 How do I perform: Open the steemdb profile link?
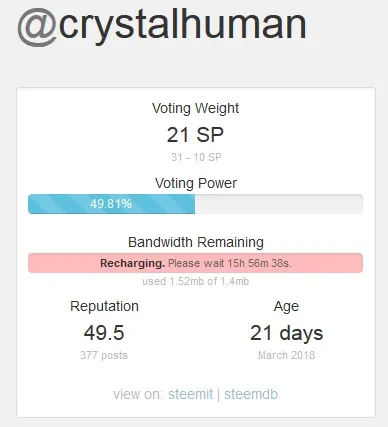click(x=251, y=394)
